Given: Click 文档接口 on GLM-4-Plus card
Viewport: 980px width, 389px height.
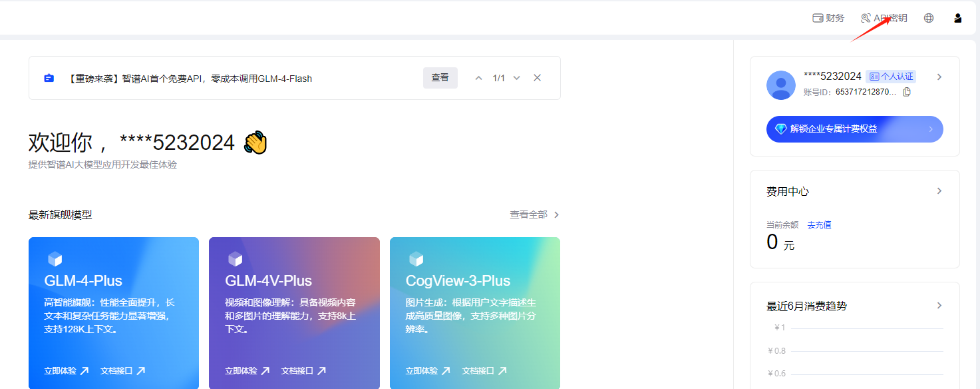Looking at the screenshot, I should click(x=122, y=371).
